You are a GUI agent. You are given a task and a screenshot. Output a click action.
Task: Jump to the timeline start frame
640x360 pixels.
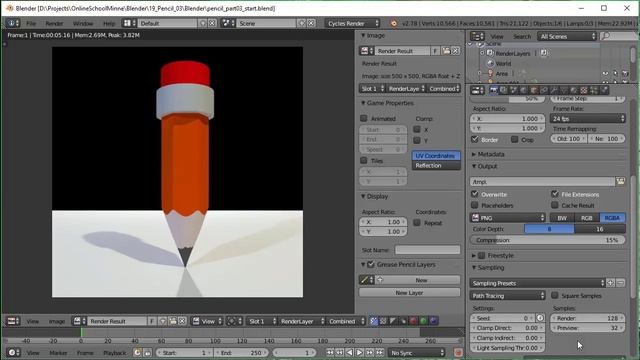coord(330,353)
